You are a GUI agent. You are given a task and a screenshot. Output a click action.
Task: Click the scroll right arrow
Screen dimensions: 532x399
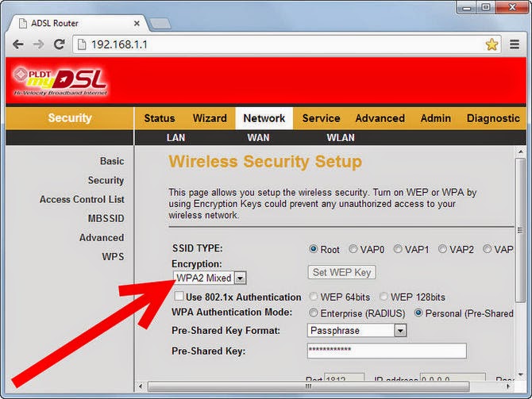(508, 386)
